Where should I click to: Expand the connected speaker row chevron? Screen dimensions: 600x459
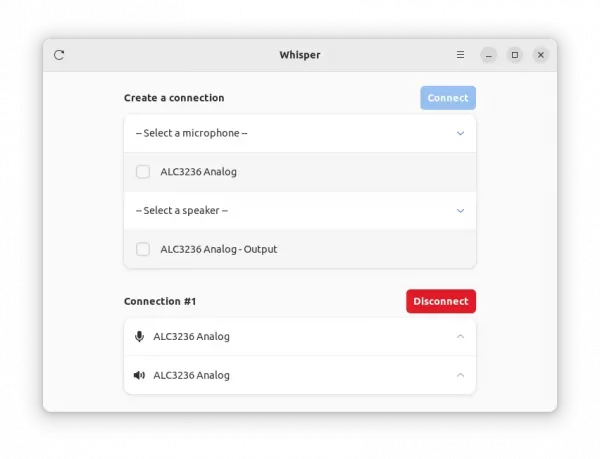[x=460, y=375]
